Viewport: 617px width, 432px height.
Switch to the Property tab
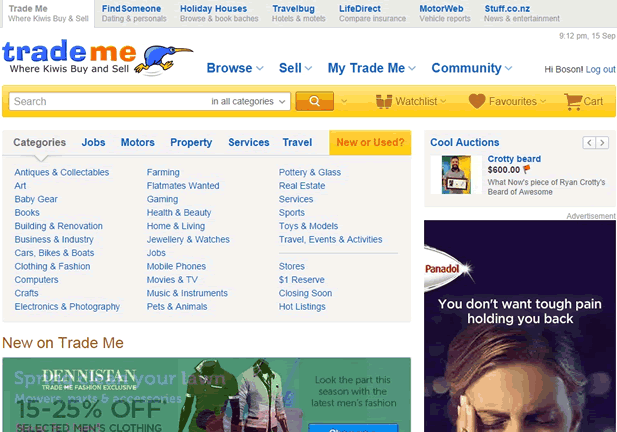[x=191, y=142]
